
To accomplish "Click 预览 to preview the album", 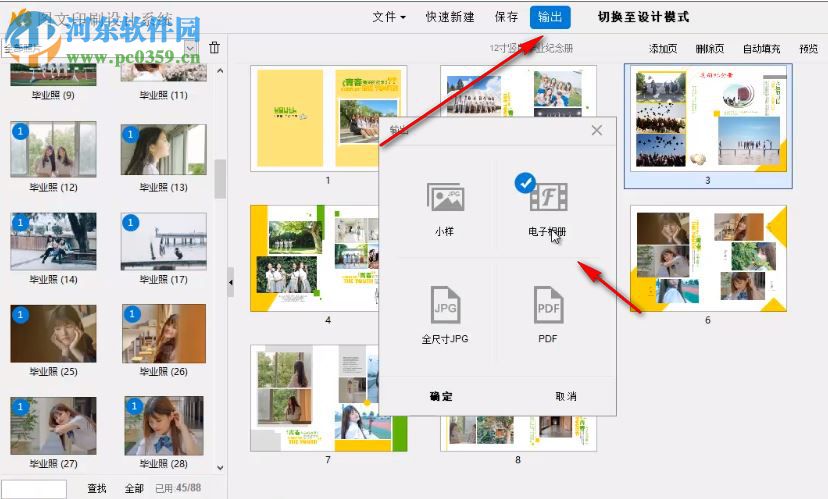I will click(808, 49).
